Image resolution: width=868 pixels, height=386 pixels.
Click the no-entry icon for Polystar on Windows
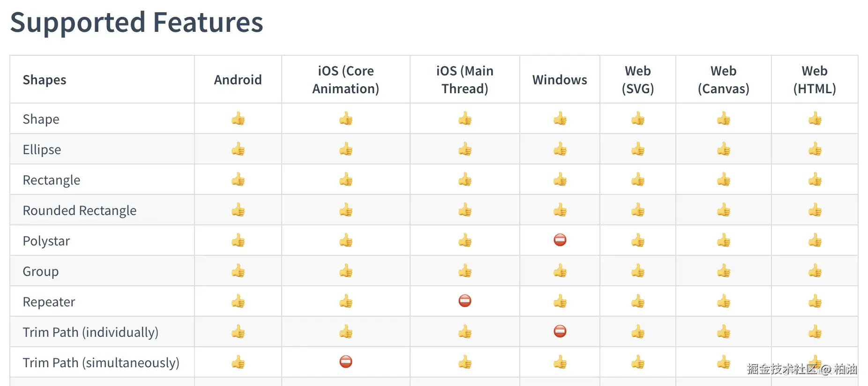tap(560, 240)
